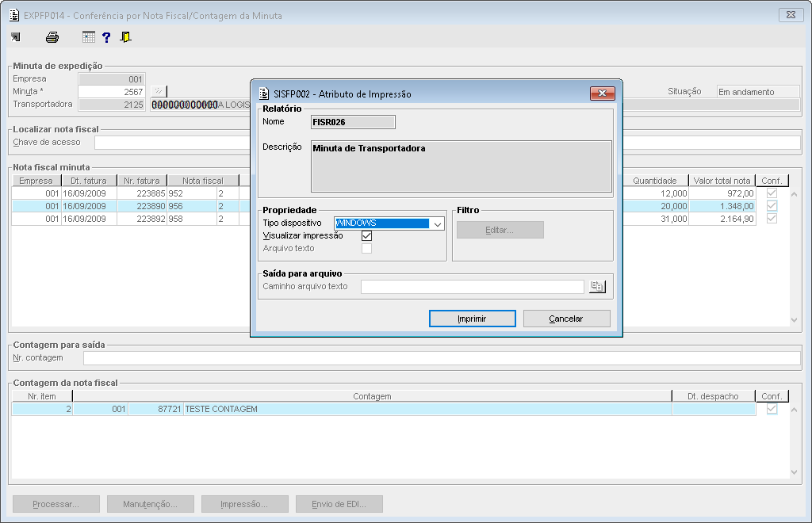812x523 pixels.
Task: Click the Descrição box Minuta de Transportadora
Action: 461,166
